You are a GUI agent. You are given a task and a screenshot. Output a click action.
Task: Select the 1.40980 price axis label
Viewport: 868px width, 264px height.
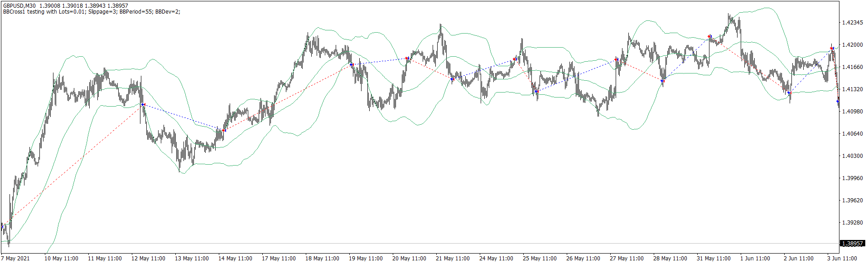[852, 112]
